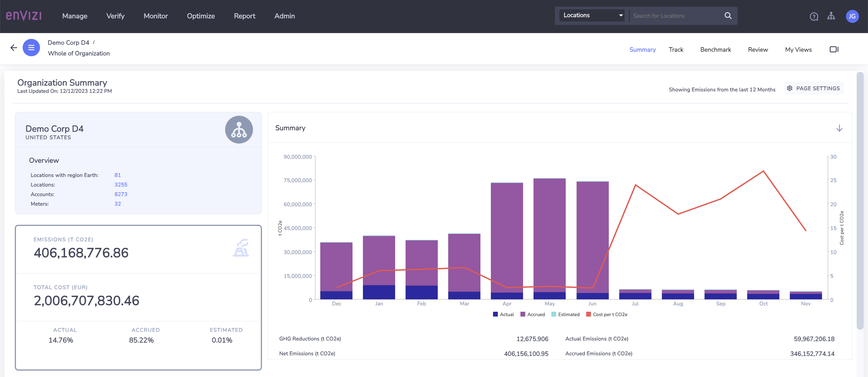Expand the Locations search scope dropdown
The height and width of the screenshot is (377, 868).
(x=620, y=15)
